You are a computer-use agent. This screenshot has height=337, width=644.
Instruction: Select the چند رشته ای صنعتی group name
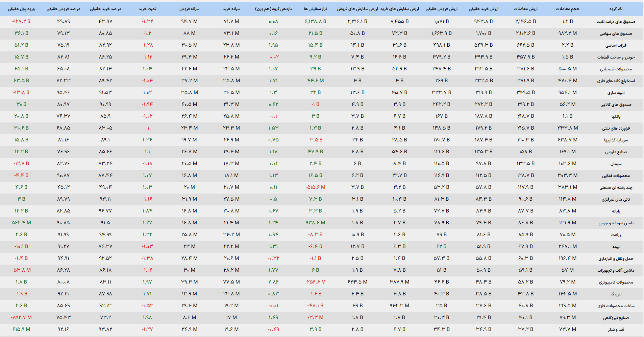(x=616, y=187)
